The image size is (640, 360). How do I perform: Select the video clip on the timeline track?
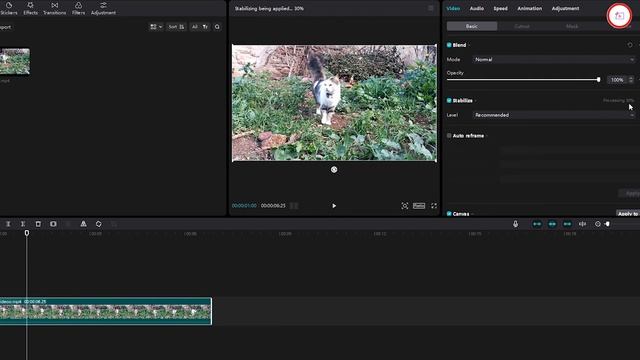pyautogui.click(x=106, y=311)
